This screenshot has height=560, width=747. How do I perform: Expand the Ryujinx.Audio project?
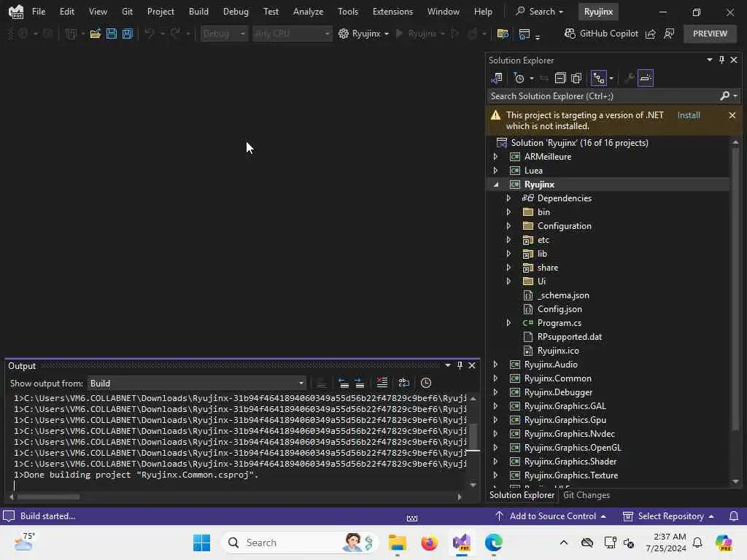495,365
